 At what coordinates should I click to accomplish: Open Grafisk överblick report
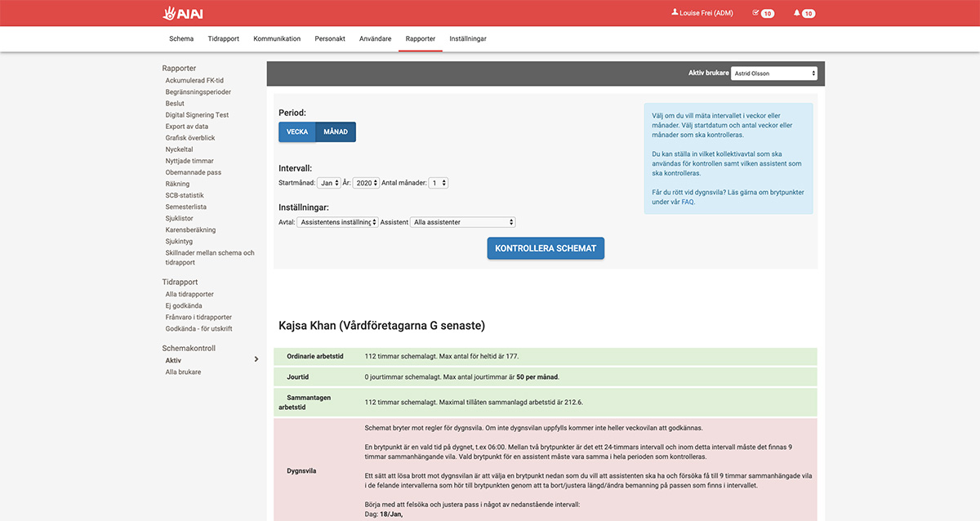pyautogui.click(x=190, y=138)
